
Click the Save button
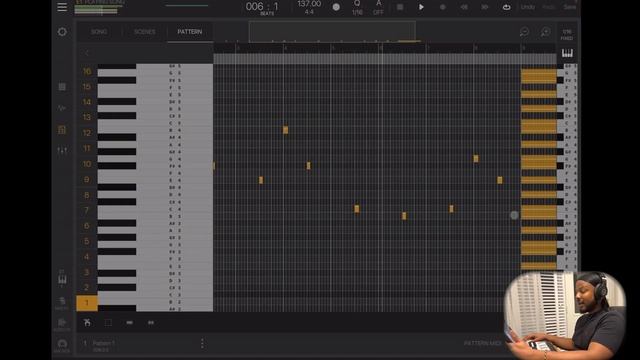tap(570, 7)
